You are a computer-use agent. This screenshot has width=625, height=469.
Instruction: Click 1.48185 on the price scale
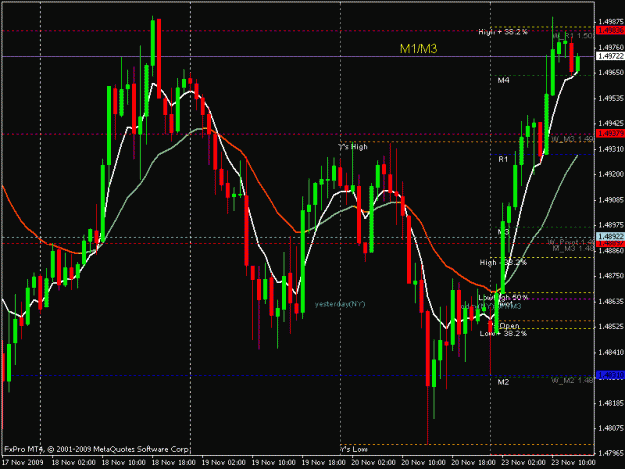click(611, 403)
